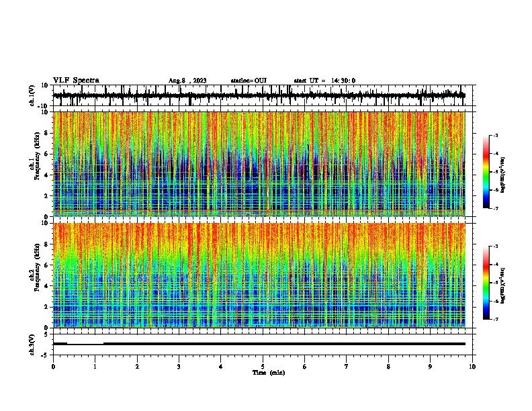Select the "Time (min)" axis label
This screenshot has height=411, width=532.
pyautogui.click(x=269, y=373)
